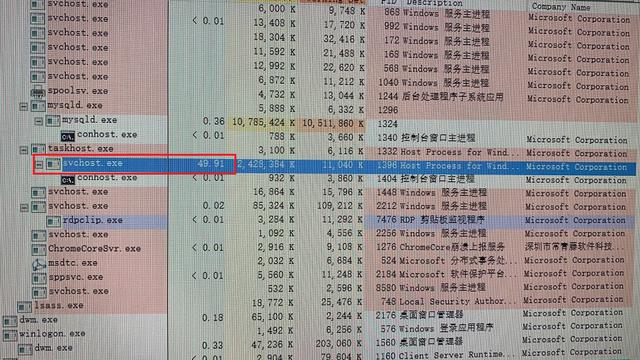Click the winlogon.exe process icon
The height and width of the screenshot is (360, 640).
10,335
